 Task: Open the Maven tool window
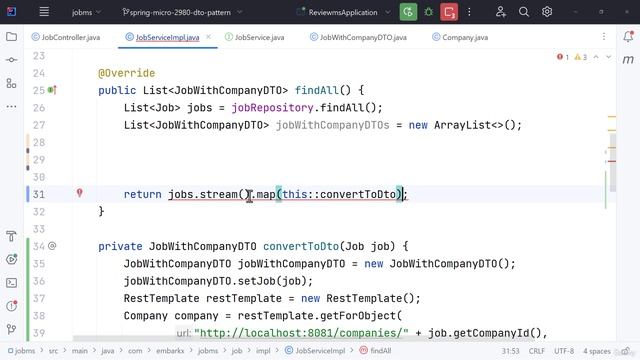click(x=628, y=60)
